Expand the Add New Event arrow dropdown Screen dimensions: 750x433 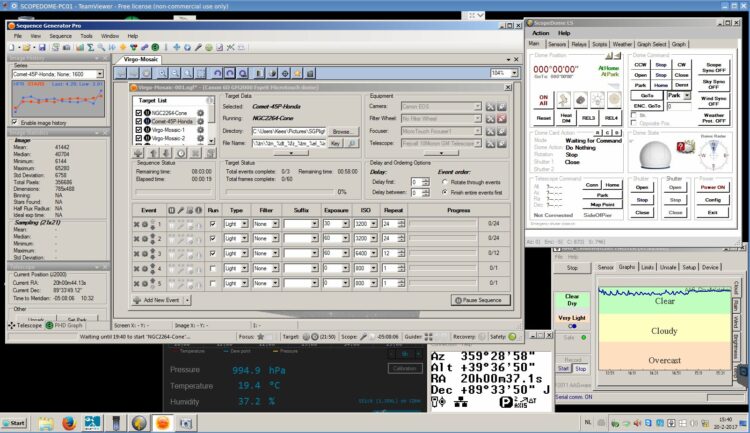[187, 300]
